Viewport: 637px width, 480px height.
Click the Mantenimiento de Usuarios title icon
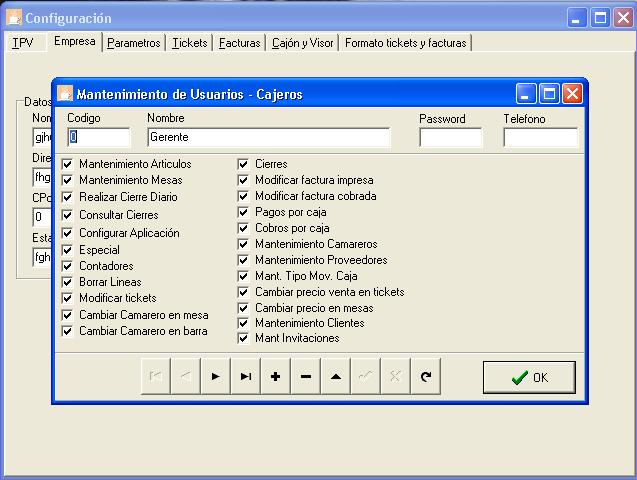pyautogui.click(x=65, y=93)
